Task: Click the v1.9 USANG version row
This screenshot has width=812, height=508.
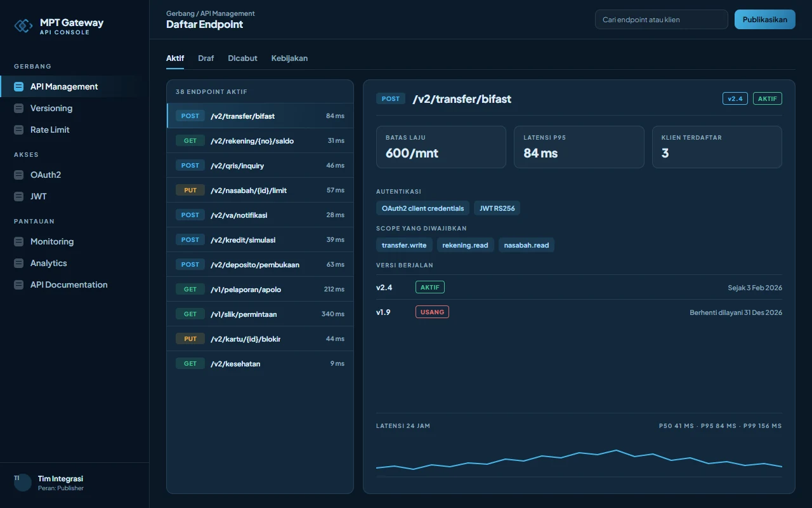Action: tap(579, 312)
